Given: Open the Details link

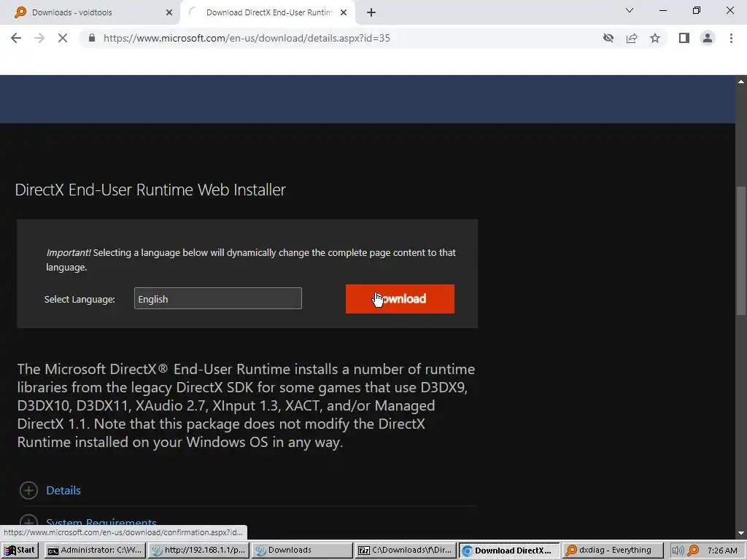Looking at the screenshot, I should pos(63,491).
